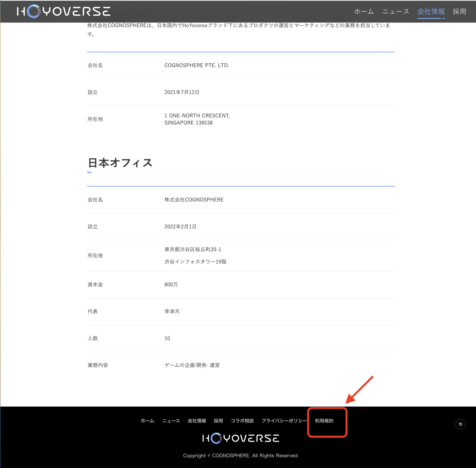This screenshot has height=468, width=476.
Task: Click the founding date 2021年7月12日
Action: (x=182, y=92)
